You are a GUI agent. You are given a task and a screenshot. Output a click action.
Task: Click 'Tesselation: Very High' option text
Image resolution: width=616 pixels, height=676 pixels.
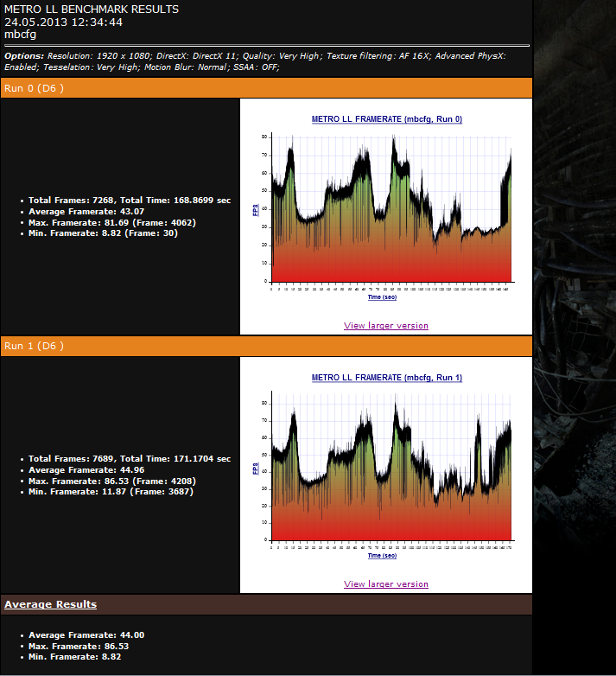coord(91,67)
